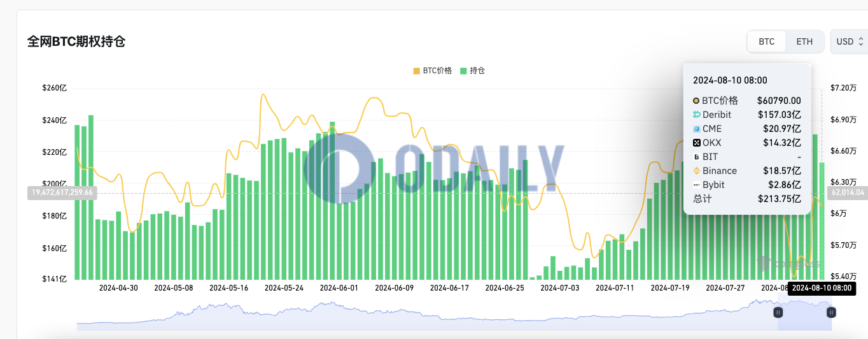The height and width of the screenshot is (339, 868).
Task: Click the CME value $20.97亿
Action: coord(782,129)
